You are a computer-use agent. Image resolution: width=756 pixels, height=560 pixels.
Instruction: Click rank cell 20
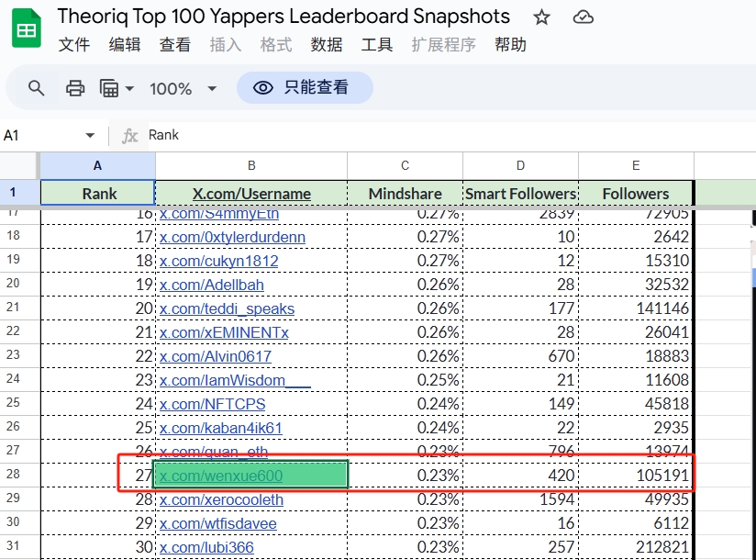click(x=97, y=308)
